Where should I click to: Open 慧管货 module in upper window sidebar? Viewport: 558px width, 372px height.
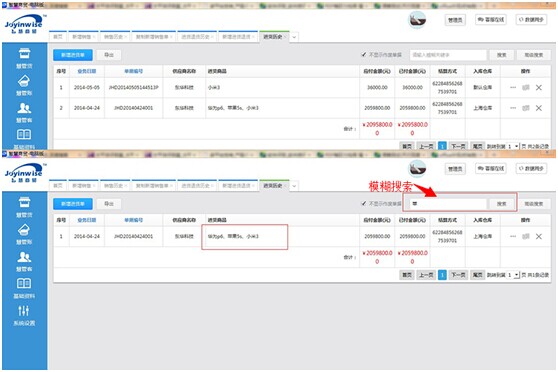coord(24,58)
